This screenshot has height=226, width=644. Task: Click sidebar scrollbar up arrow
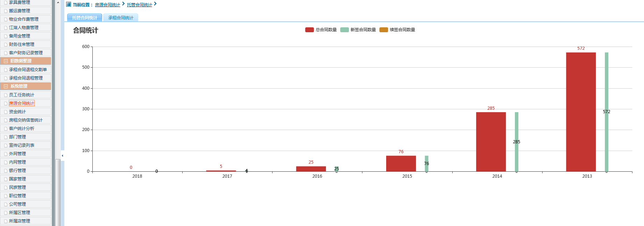tap(58, 2)
